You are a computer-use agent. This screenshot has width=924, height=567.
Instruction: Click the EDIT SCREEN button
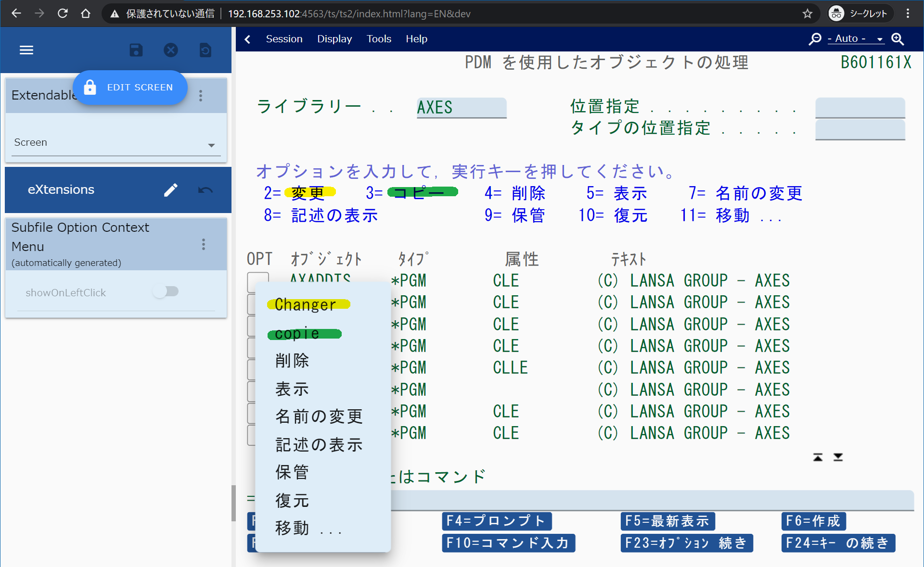(130, 88)
